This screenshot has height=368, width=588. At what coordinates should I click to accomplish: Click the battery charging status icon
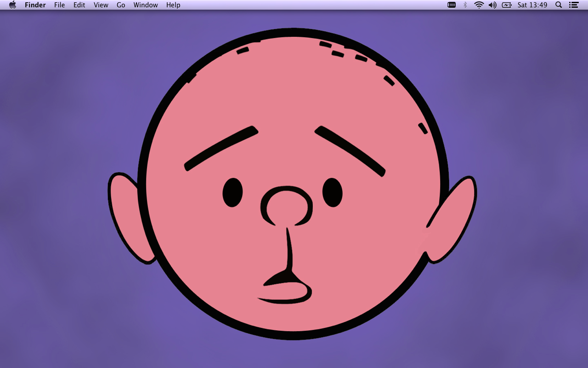pyautogui.click(x=507, y=5)
